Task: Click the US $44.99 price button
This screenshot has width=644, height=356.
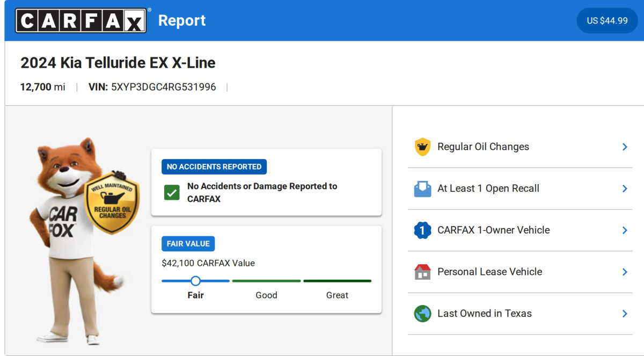Action: 607,20
